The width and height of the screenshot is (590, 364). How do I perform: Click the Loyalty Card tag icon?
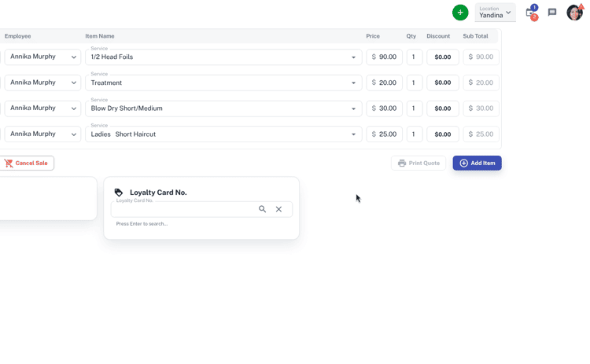[119, 193]
